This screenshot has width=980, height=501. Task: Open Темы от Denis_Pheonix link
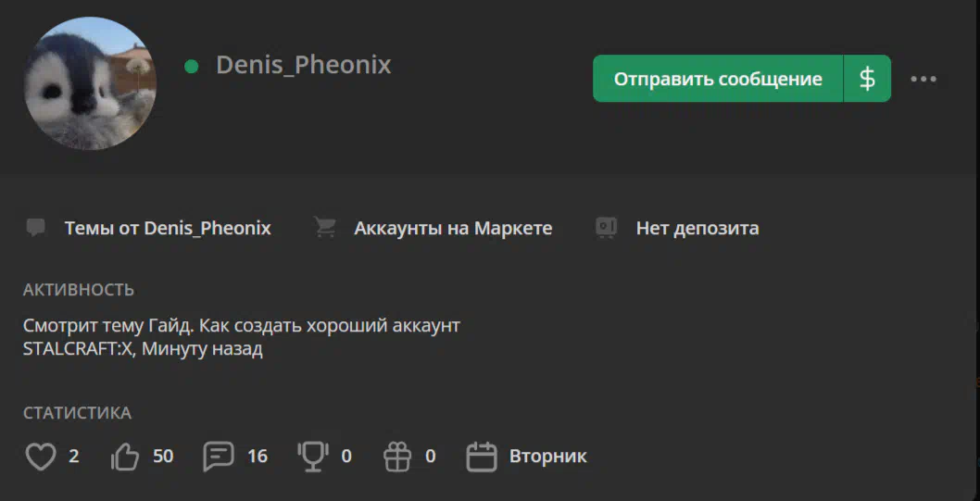coord(168,229)
